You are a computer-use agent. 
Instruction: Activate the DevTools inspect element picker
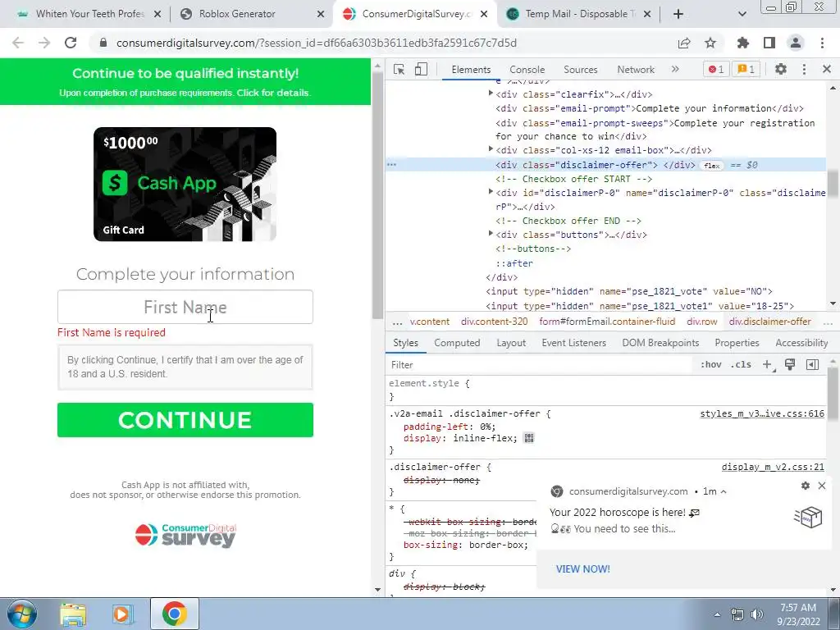pyautogui.click(x=399, y=69)
